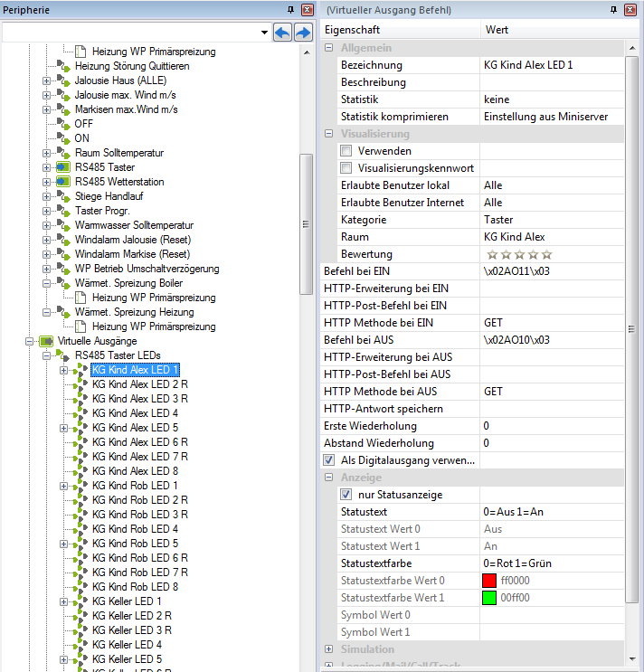Click the icon of KG Keller LED 2 R
The height and width of the screenshot is (672, 644).
click(x=80, y=616)
